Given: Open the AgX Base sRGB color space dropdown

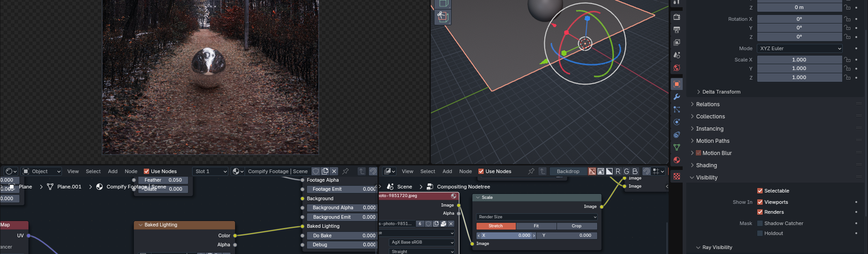Looking at the screenshot, I should tap(421, 242).
